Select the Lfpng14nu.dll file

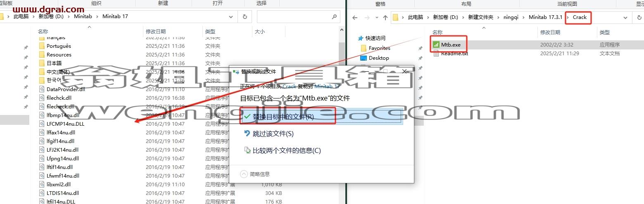(63, 158)
